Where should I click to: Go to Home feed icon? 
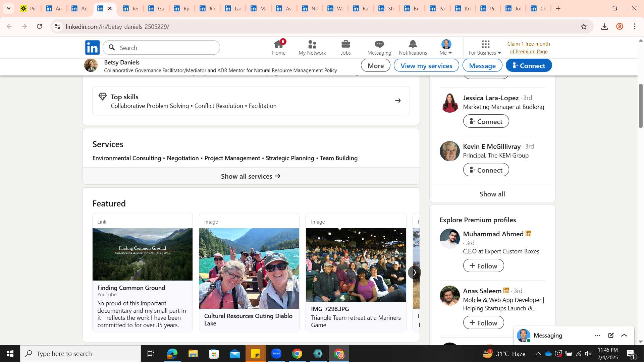click(x=279, y=47)
